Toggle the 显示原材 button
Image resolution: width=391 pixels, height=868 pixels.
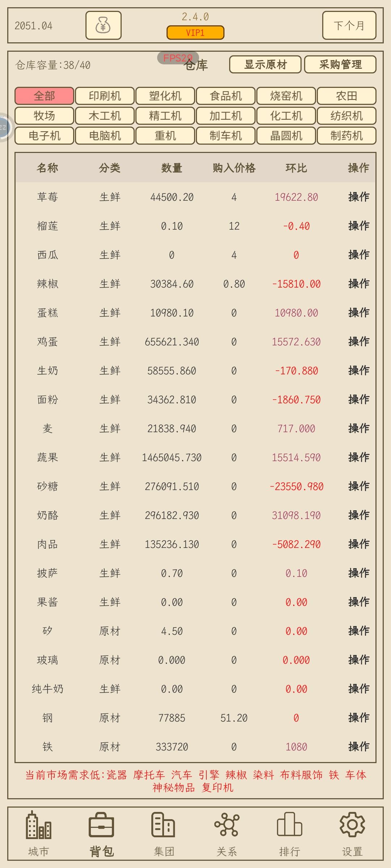(x=265, y=64)
